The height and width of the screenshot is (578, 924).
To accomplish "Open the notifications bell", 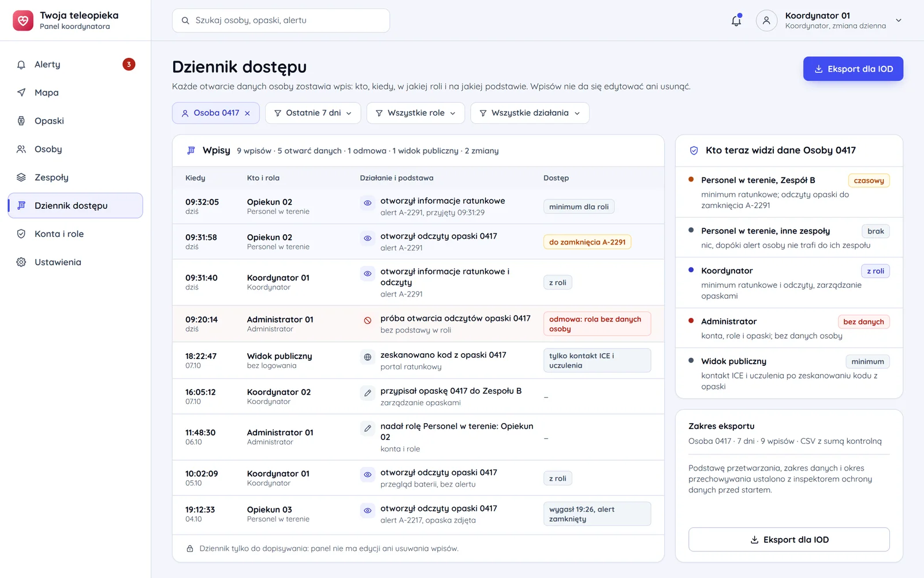I will (x=736, y=20).
